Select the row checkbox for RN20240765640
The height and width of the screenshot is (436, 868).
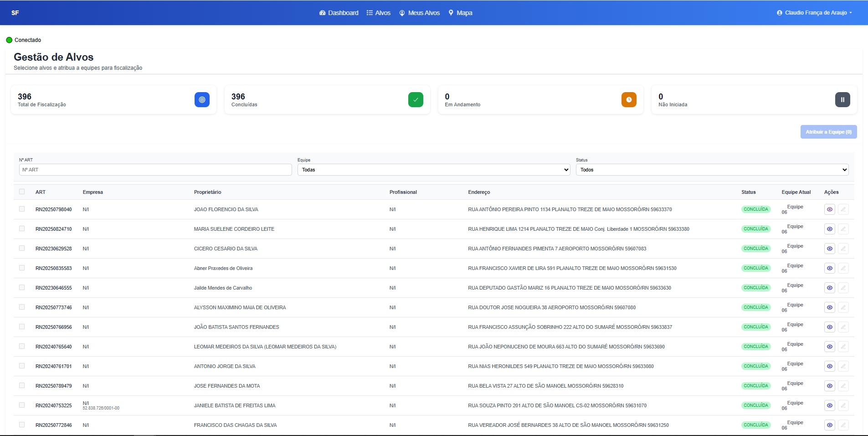tap(22, 346)
